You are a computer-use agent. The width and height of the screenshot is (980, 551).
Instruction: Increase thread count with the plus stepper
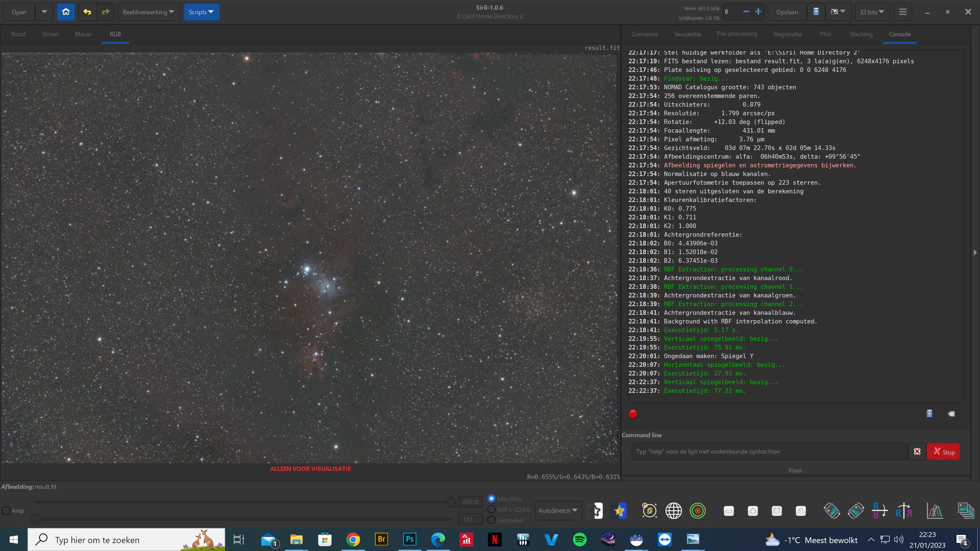tap(758, 12)
